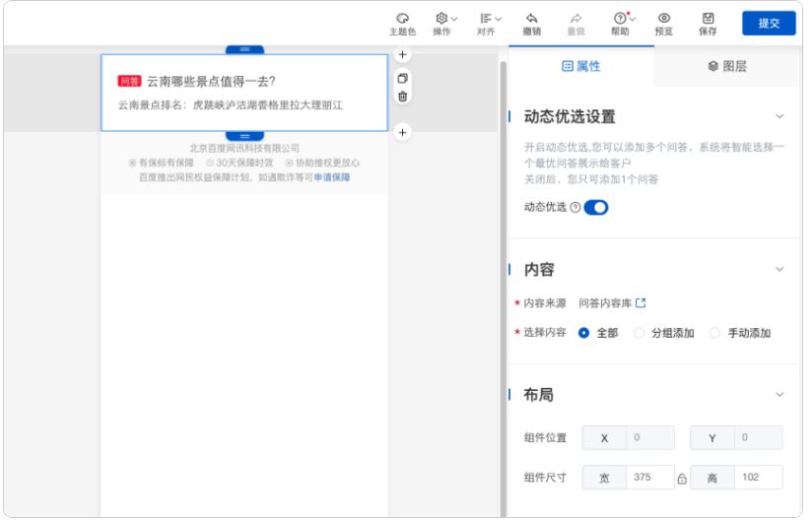Screen dimensions: 812x520
Task: Click the Y position input field
Action: [758, 437]
